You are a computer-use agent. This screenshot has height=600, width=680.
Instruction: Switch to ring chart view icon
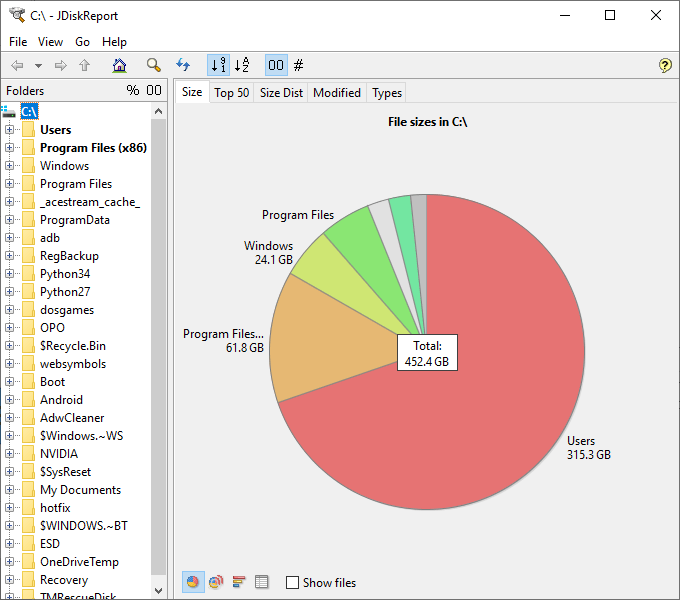215,582
